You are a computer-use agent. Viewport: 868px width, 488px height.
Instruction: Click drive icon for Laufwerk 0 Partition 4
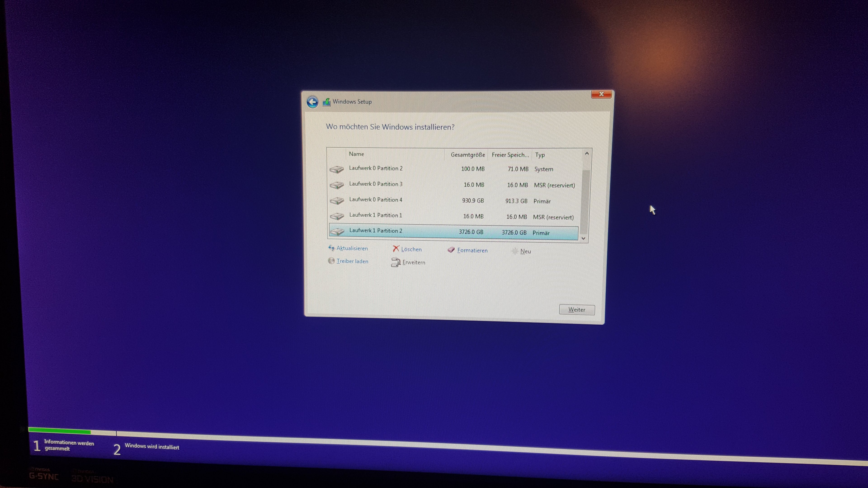click(x=337, y=201)
